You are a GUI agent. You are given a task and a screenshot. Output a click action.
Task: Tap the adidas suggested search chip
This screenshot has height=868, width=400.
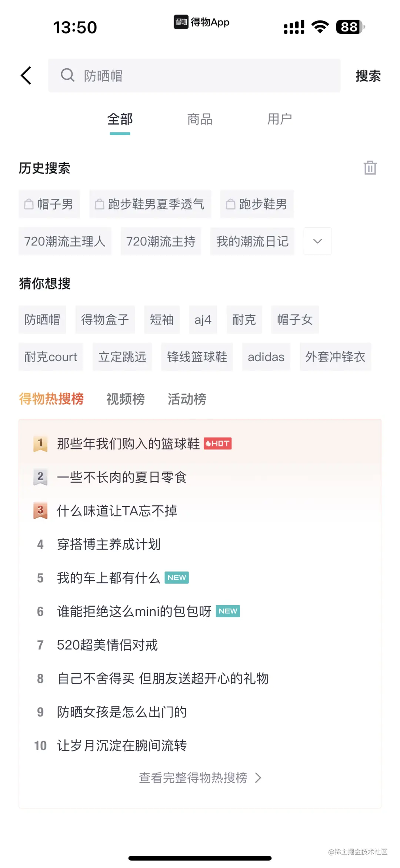pyautogui.click(x=266, y=357)
